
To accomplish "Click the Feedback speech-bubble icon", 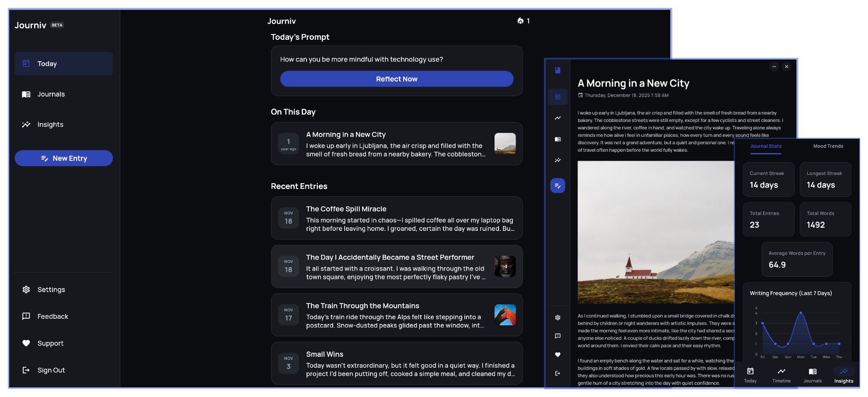I will (558, 336).
